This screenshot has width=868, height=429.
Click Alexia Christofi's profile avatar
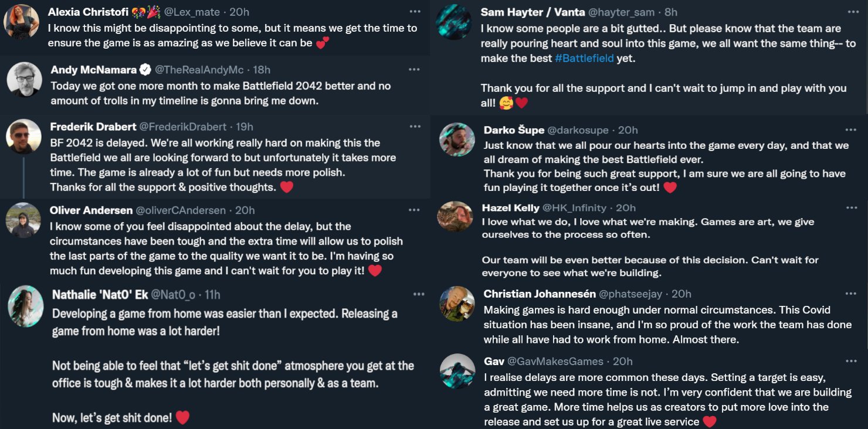[22, 22]
